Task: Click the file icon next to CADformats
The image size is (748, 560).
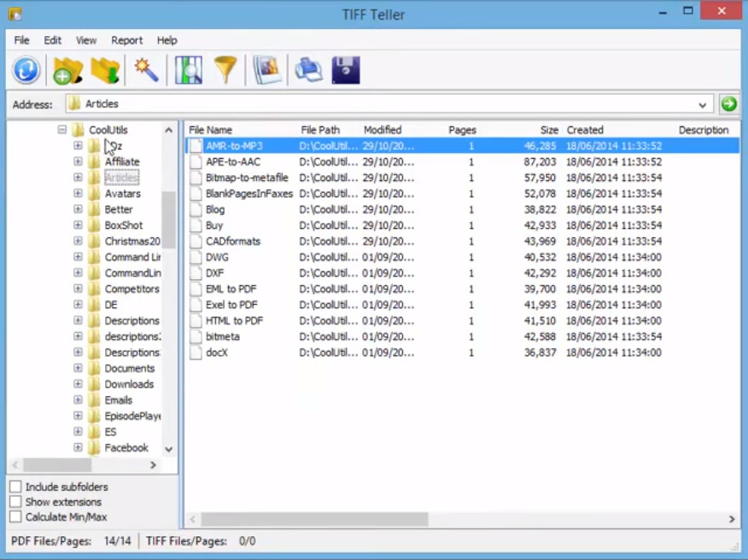Action: click(x=196, y=242)
